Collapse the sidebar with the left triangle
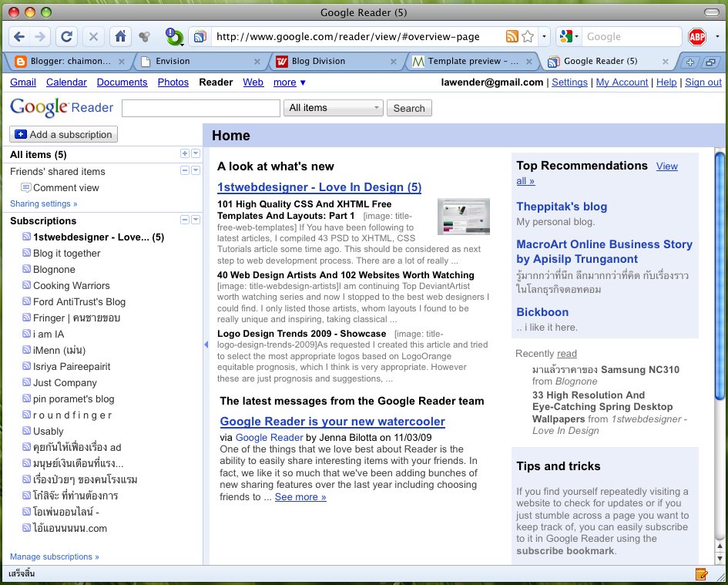Viewport: 728px width, 585px height. coord(206,345)
